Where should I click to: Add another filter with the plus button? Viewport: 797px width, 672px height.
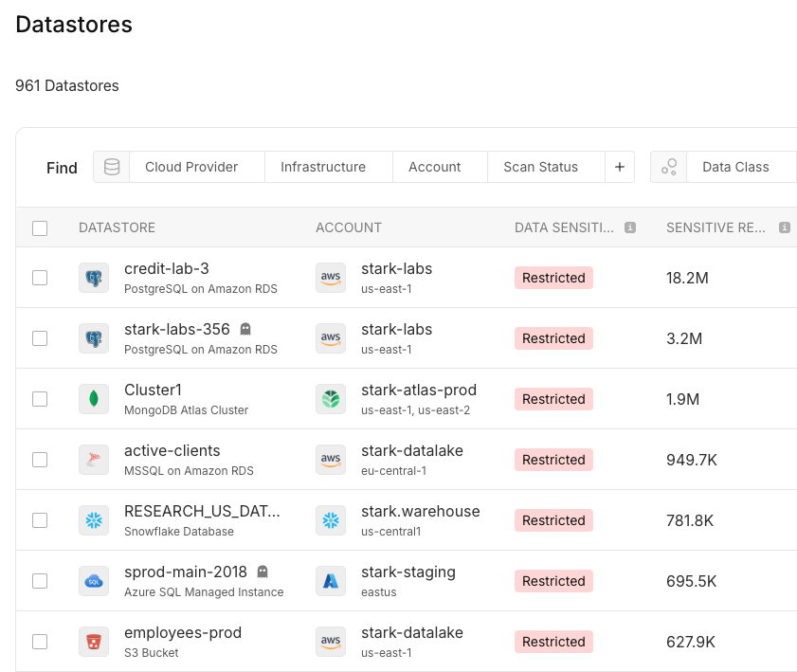pos(620,167)
